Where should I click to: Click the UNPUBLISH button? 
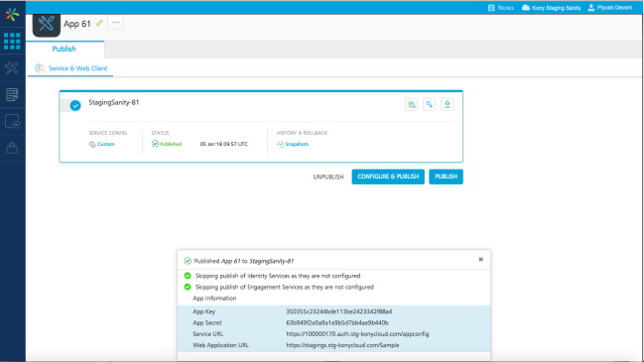(x=328, y=177)
